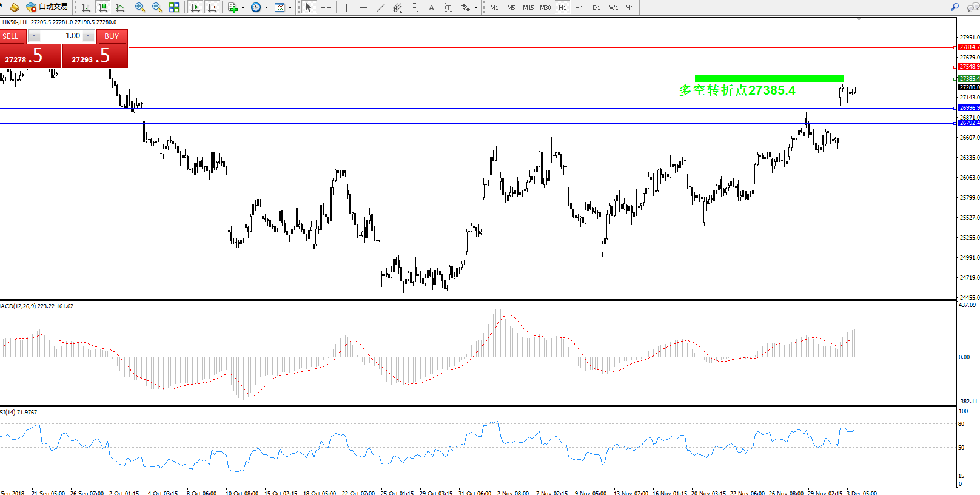
Task: Draw a vertical line tool
Action: tap(346, 7)
